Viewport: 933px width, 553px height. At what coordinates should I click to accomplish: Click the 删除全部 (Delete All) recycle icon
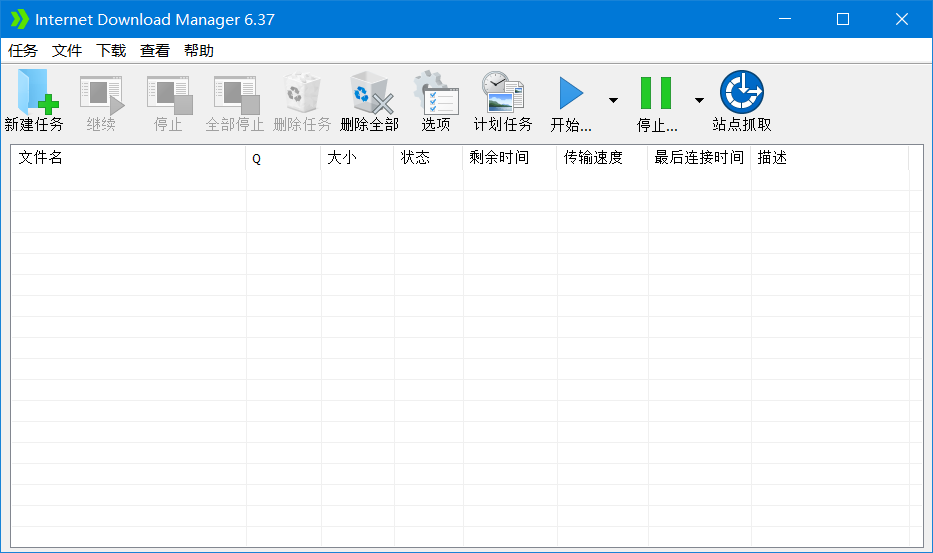pos(371,92)
